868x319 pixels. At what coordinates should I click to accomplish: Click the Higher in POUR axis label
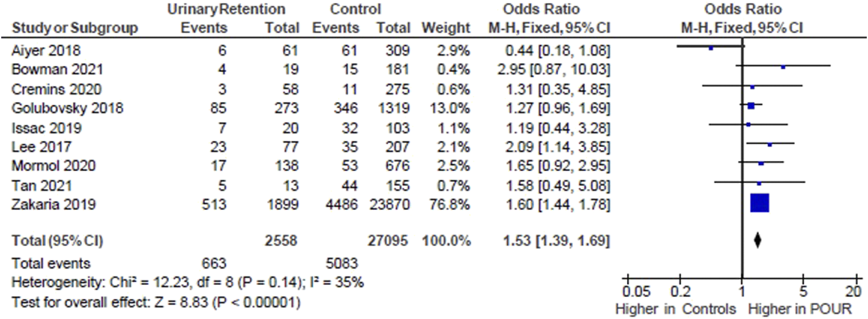coord(800,309)
